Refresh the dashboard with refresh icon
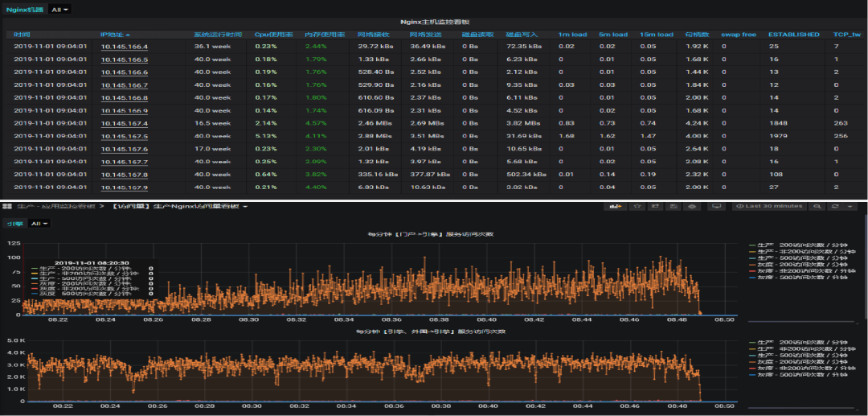 click(836, 206)
